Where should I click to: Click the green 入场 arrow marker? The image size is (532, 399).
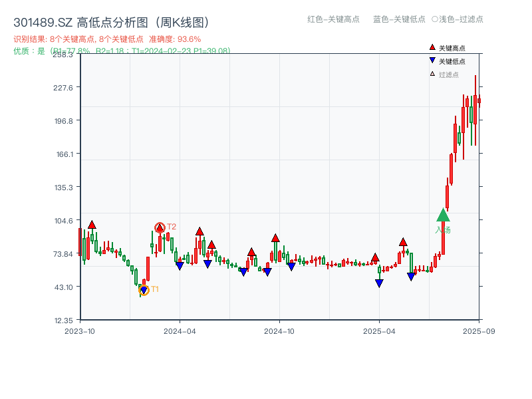(444, 216)
